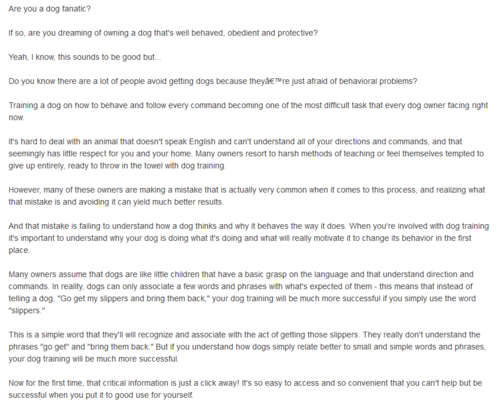Click the 'Yeah, I know' sentence
The image size is (500, 407).
[84, 57]
